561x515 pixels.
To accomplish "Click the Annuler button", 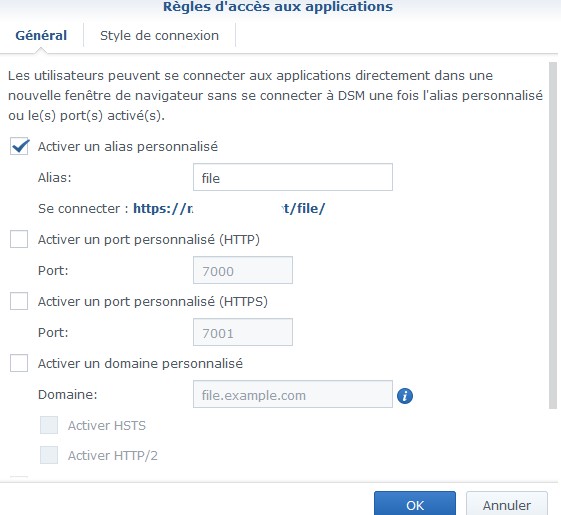I will 507,504.
